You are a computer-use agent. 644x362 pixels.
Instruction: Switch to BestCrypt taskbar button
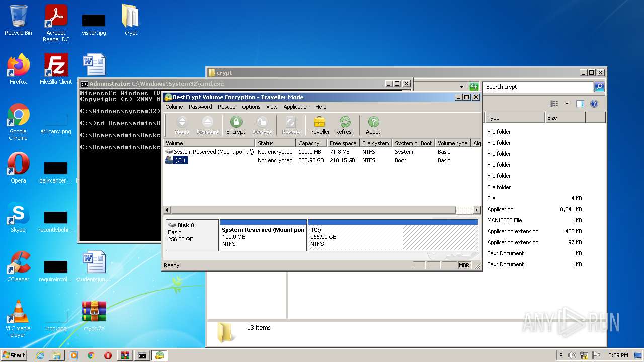[159, 355]
